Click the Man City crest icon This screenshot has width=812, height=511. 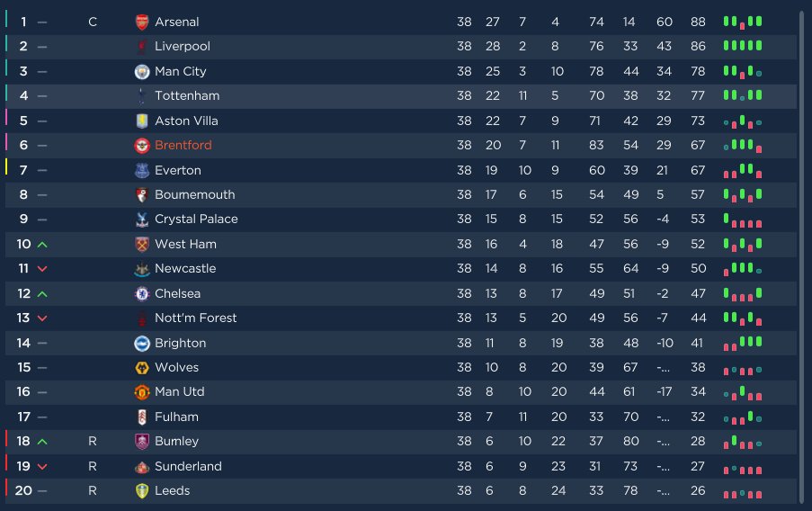click(142, 71)
